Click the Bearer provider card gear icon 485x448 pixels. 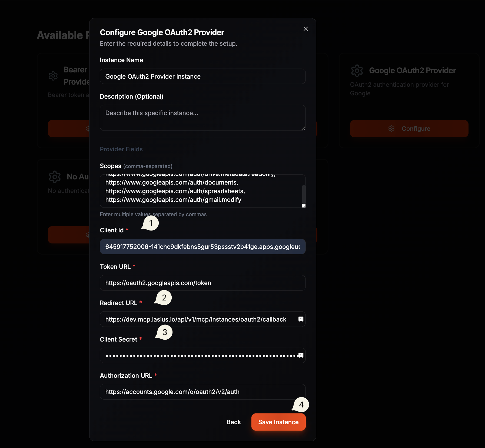click(x=53, y=76)
